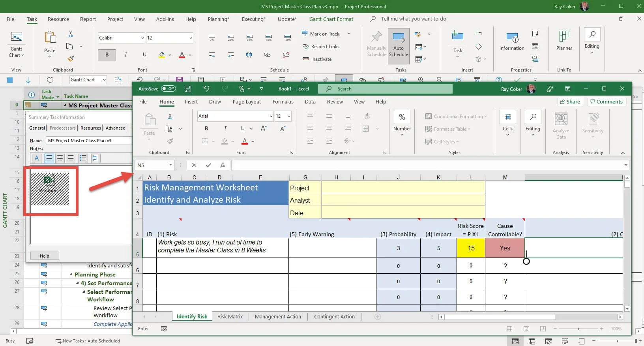The height and width of the screenshot is (346, 644).
Task: Click Notes insert object button
Action: [x=95, y=158]
